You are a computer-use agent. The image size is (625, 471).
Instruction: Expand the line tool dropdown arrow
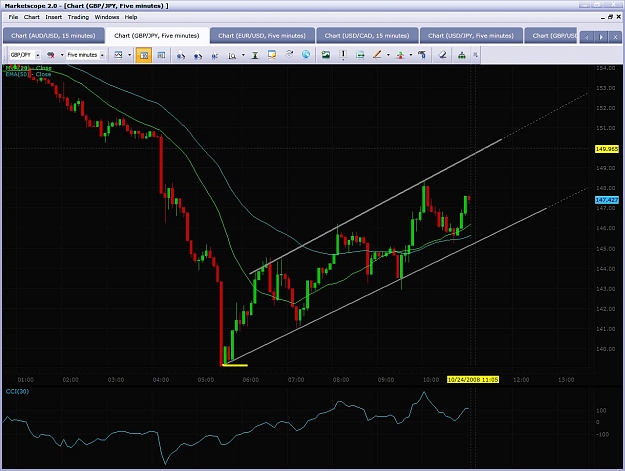tap(388, 55)
